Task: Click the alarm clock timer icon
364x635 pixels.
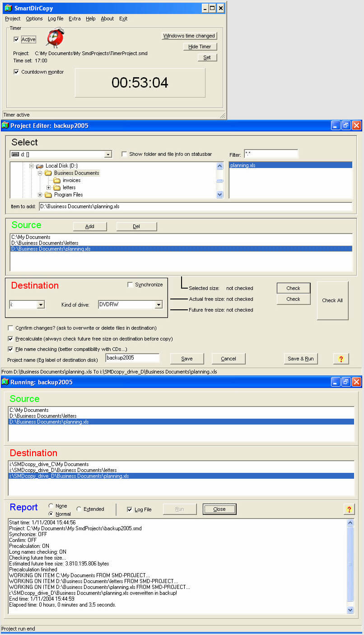Action: coord(56,37)
